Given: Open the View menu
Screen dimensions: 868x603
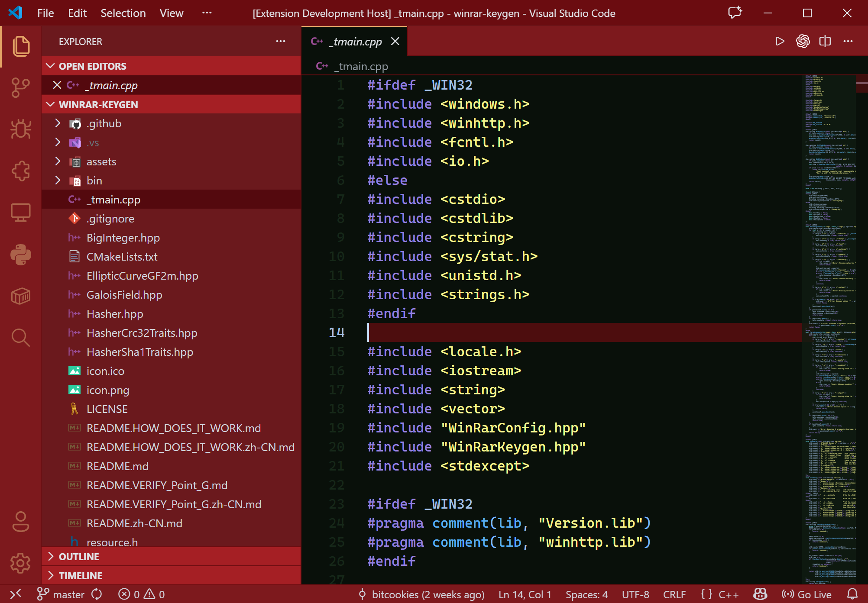Looking at the screenshot, I should click(172, 13).
